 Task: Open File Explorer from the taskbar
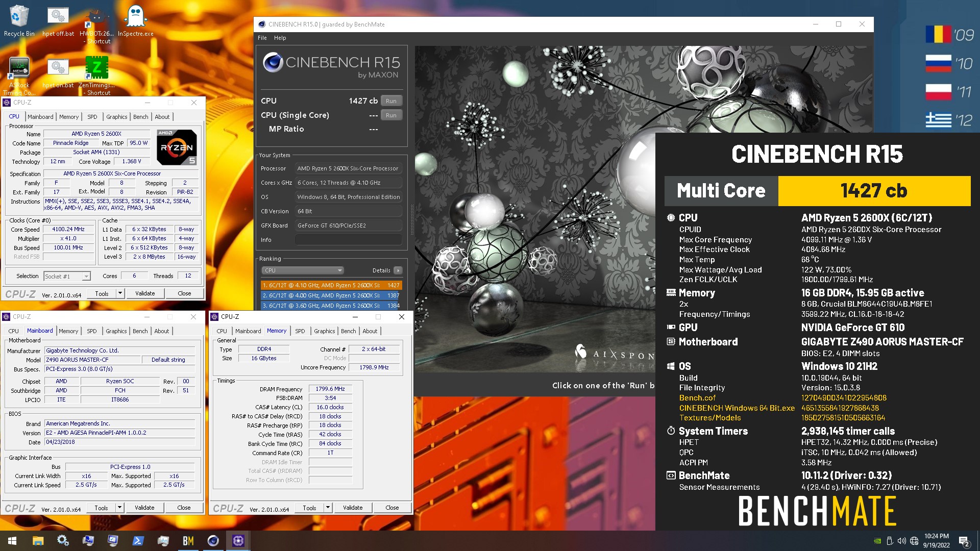(x=38, y=541)
